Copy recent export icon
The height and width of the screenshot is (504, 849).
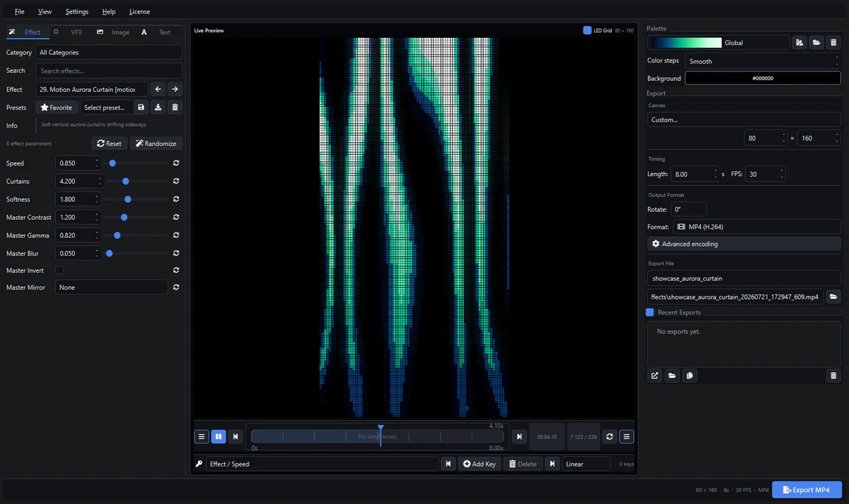coord(689,375)
